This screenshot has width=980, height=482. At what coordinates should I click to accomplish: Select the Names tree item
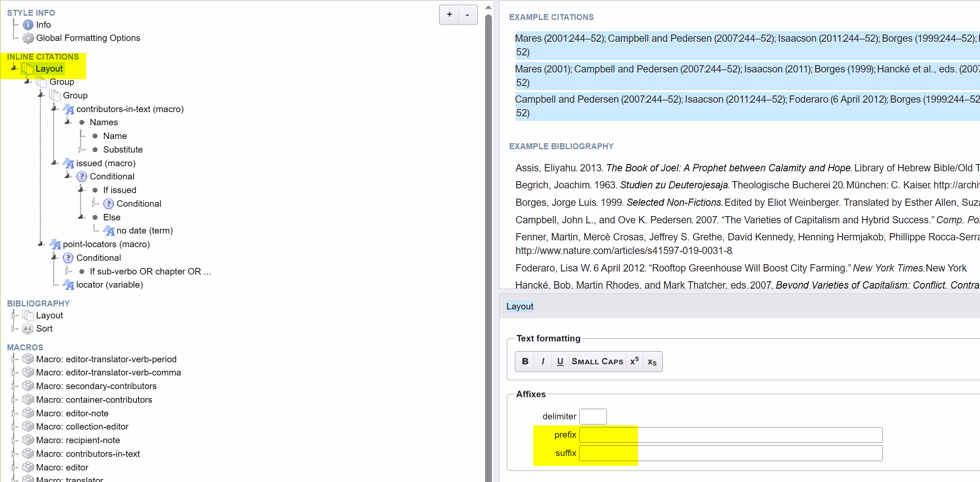[103, 122]
